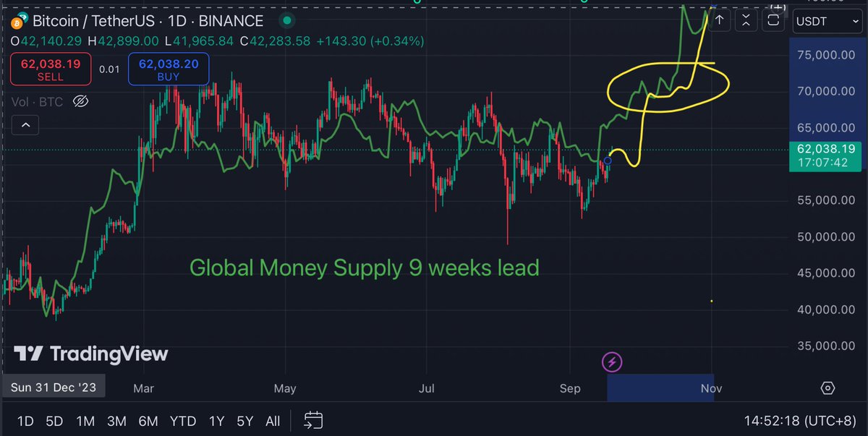Click the 50,000.00 price axis label
The height and width of the screenshot is (436, 868).
coord(827,236)
